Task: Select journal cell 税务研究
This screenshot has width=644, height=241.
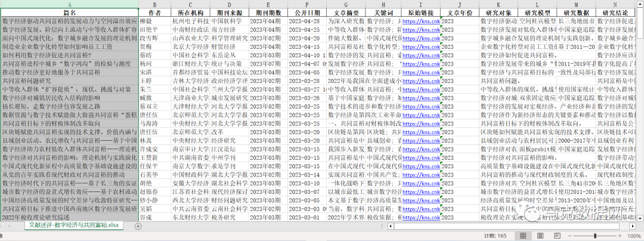Action: (230, 217)
